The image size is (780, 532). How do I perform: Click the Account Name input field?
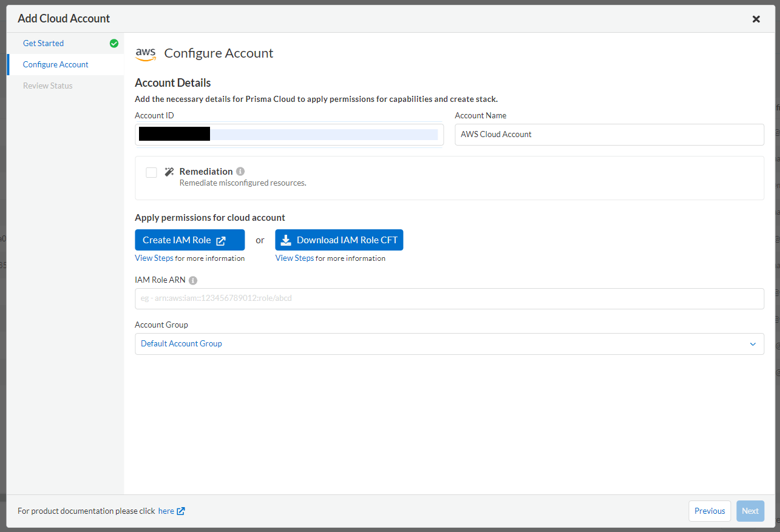(609, 135)
